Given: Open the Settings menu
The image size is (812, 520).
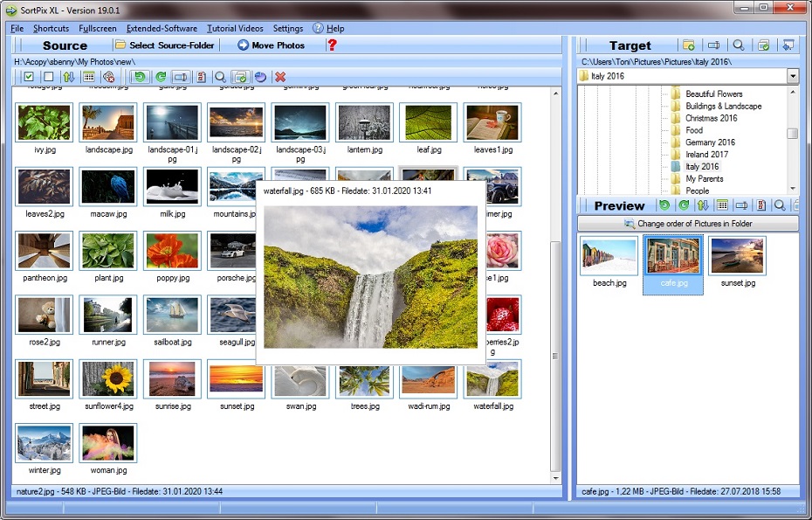Looking at the screenshot, I should (x=287, y=28).
